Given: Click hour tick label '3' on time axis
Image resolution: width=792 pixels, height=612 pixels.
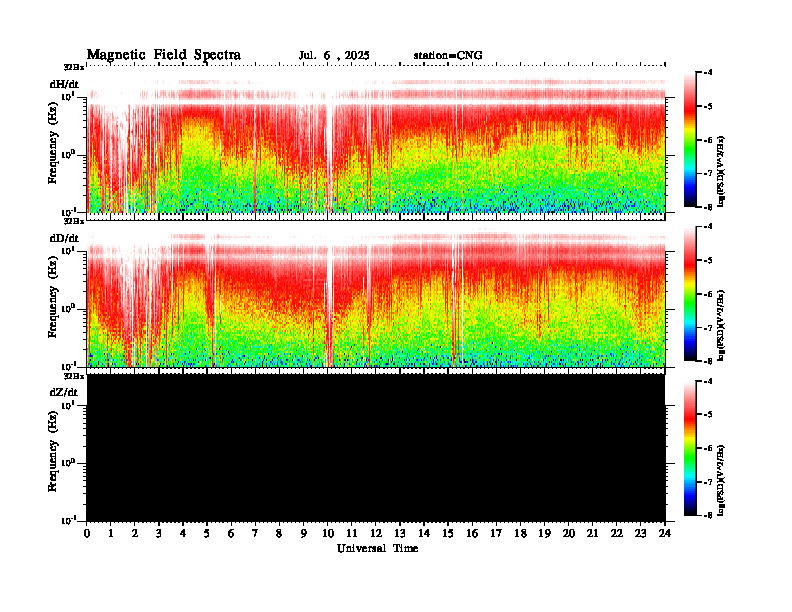Looking at the screenshot, I should (159, 533).
